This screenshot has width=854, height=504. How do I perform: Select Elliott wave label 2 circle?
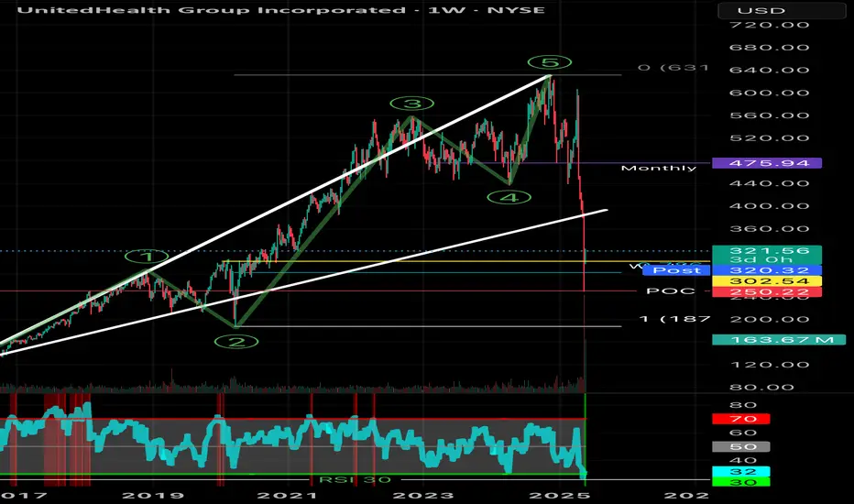tap(236, 342)
